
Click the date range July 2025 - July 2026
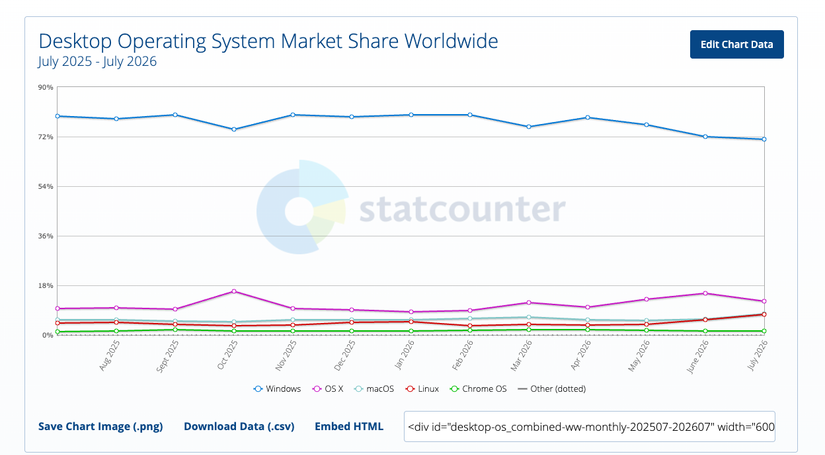(97, 62)
